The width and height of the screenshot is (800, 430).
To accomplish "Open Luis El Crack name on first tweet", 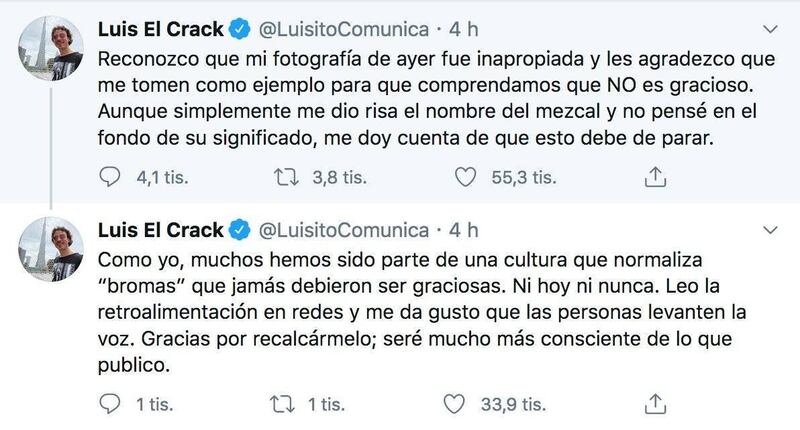I will pyautogui.click(x=161, y=30).
